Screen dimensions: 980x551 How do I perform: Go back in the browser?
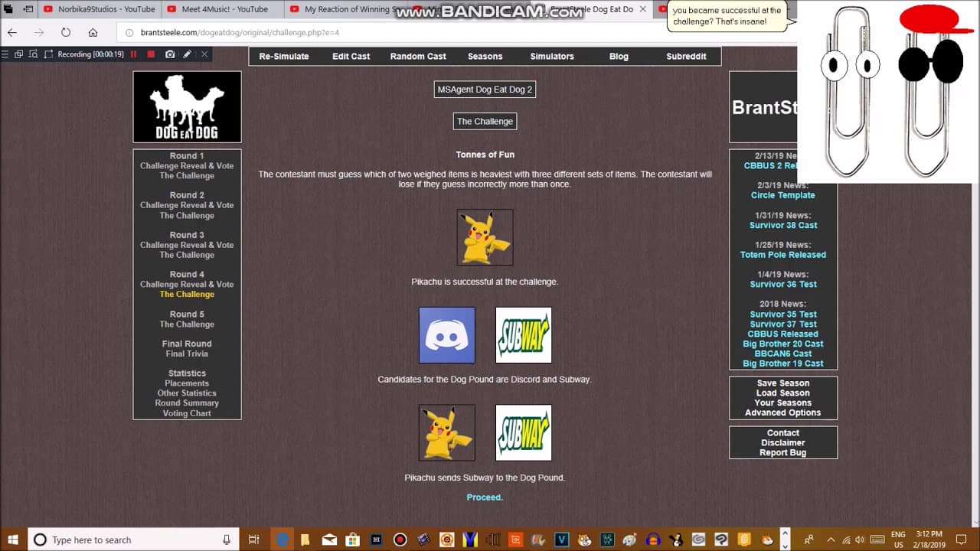pos(12,33)
